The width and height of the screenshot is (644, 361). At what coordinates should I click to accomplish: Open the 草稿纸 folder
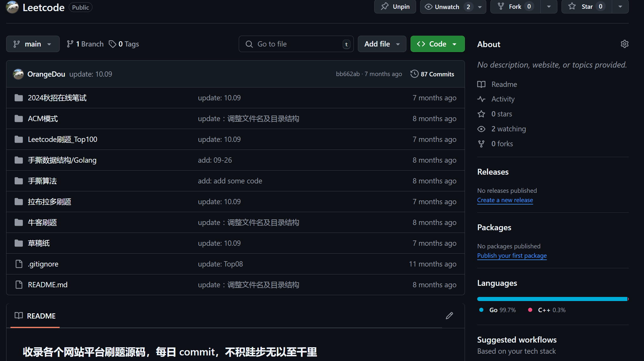tap(39, 243)
